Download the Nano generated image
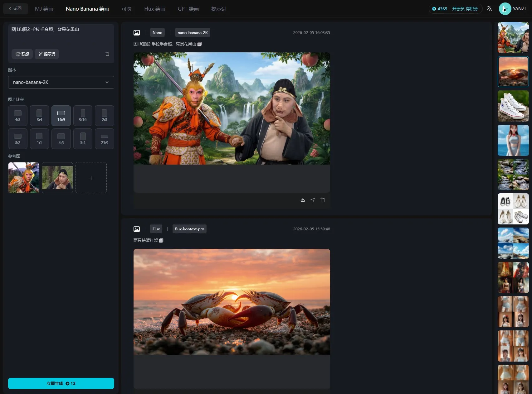The height and width of the screenshot is (394, 532). coord(303,200)
